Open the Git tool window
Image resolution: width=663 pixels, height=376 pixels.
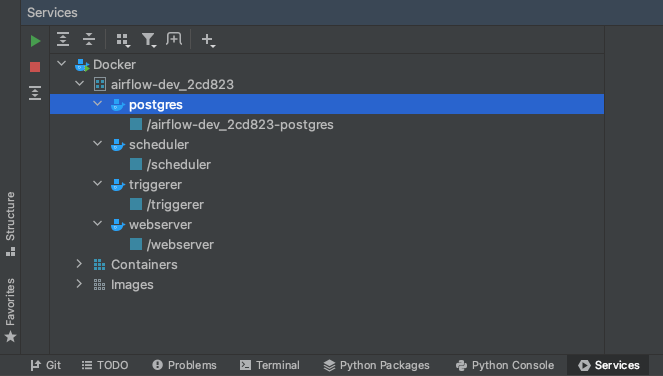tap(46, 365)
